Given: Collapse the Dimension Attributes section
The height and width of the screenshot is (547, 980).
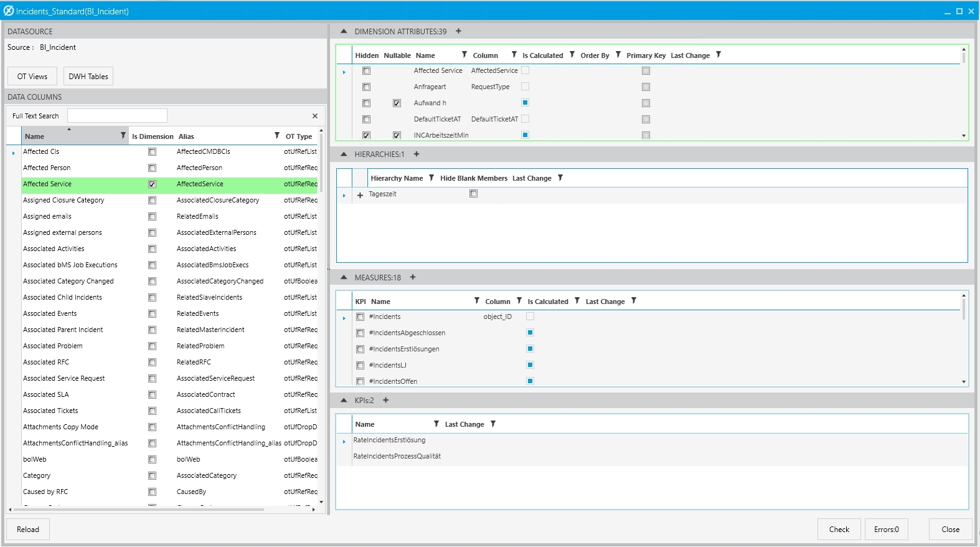Looking at the screenshot, I should pos(344,31).
